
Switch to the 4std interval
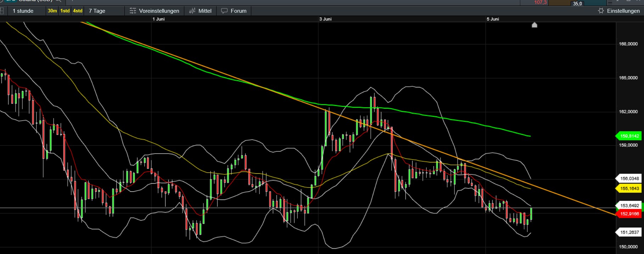click(78, 11)
